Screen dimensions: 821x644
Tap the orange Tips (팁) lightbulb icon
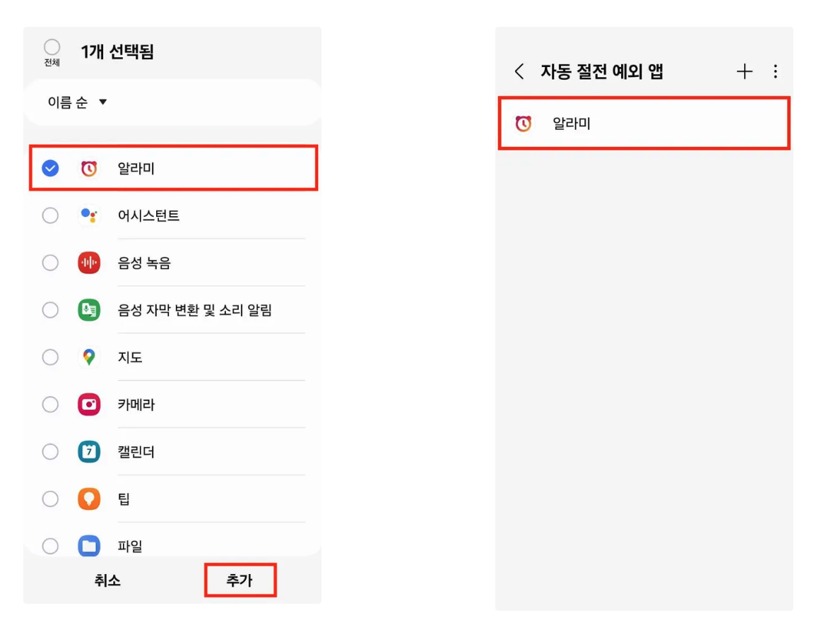point(89,499)
